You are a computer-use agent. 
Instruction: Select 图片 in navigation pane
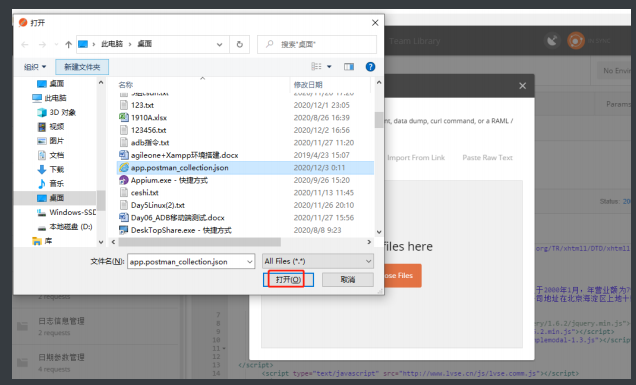coord(51,141)
